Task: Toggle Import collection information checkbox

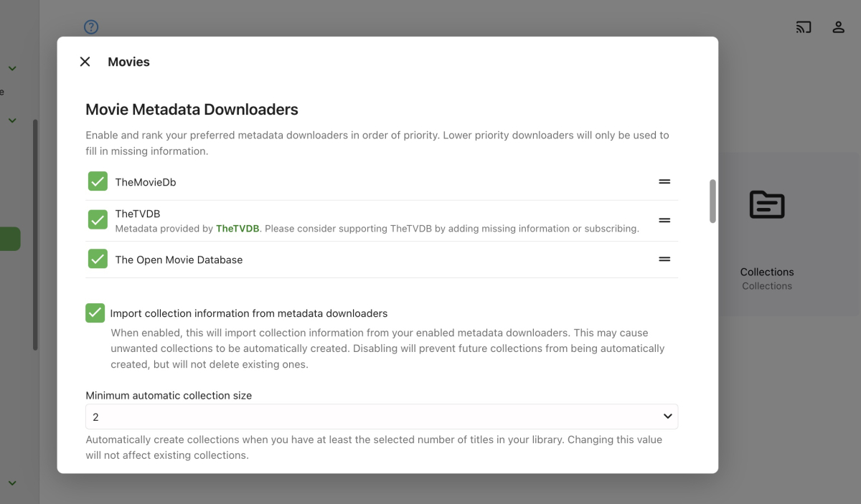Action: coord(95,313)
